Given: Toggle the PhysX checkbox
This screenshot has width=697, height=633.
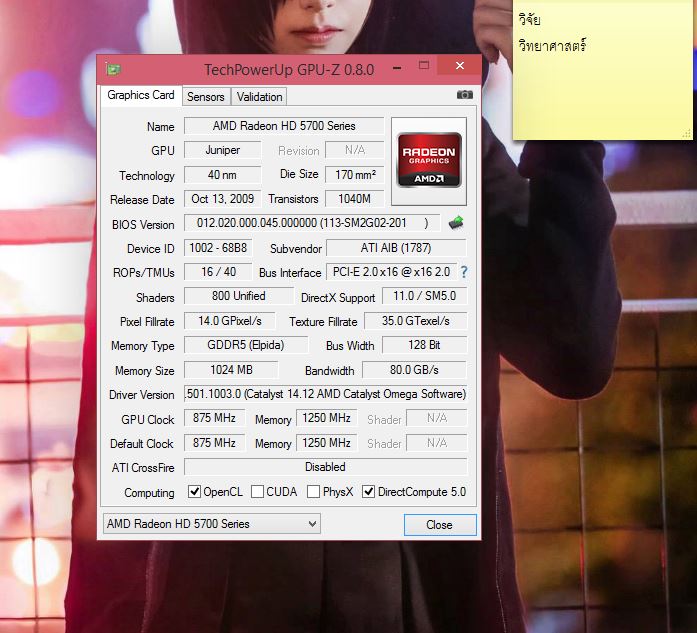Looking at the screenshot, I should (313, 491).
